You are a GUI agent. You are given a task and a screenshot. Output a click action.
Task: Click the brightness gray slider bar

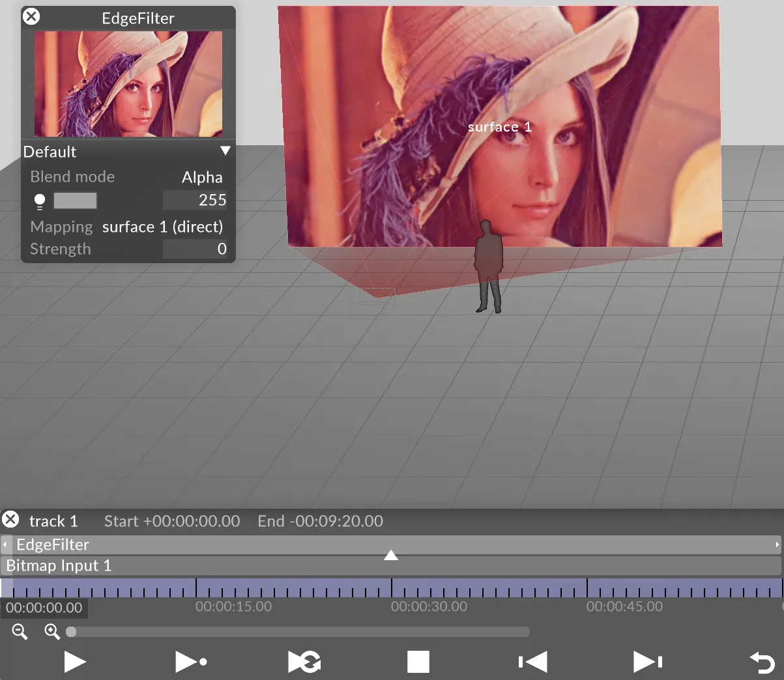pyautogui.click(x=75, y=201)
